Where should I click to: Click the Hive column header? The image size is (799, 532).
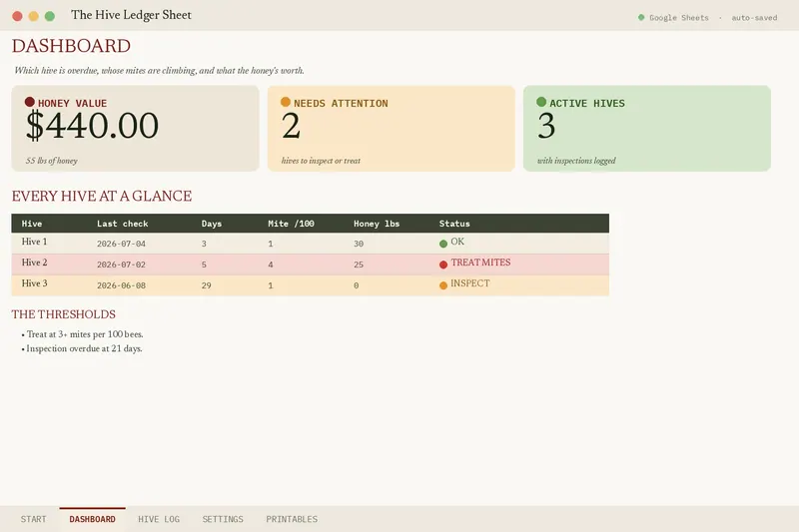point(32,224)
